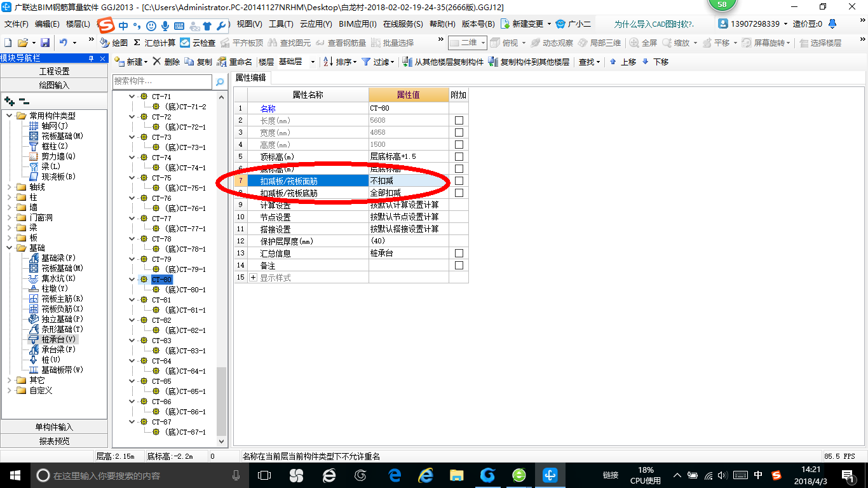
Task: Tick the 附加 checkbox for 顶标高(m)
Action: point(459,156)
